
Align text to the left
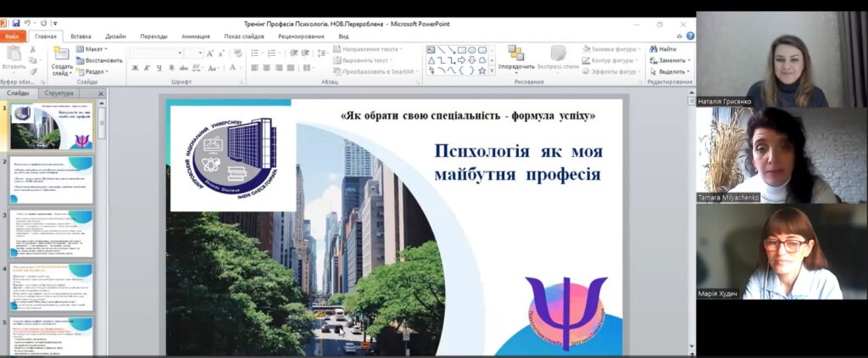click(254, 68)
